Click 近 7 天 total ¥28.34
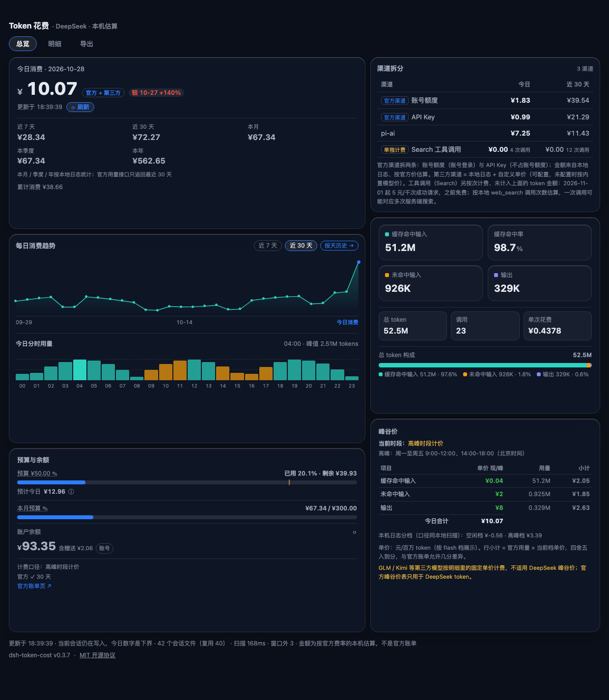The width and height of the screenshot is (609, 700). [31, 138]
